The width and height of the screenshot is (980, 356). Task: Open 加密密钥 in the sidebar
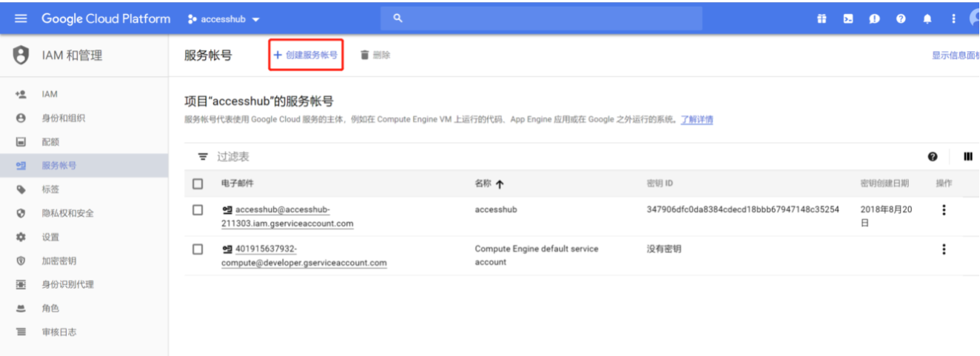(x=84, y=261)
